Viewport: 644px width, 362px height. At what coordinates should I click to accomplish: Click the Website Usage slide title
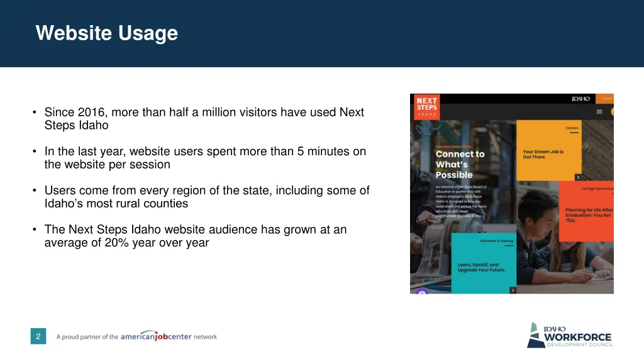(x=107, y=33)
